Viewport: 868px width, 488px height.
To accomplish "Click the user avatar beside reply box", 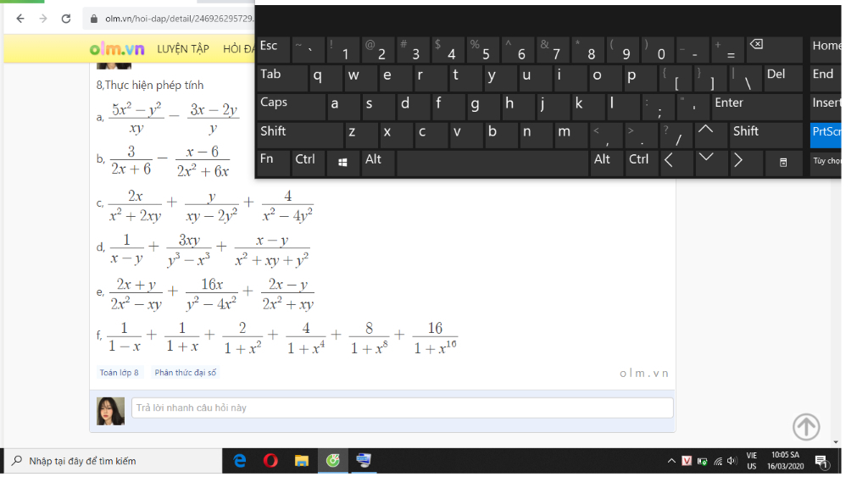I will [x=111, y=411].
